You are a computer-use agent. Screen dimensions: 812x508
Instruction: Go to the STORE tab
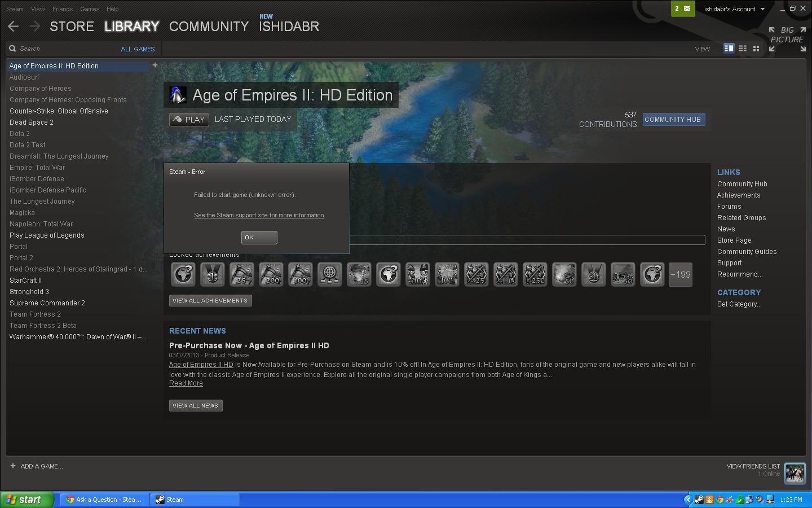click(72, 27)
